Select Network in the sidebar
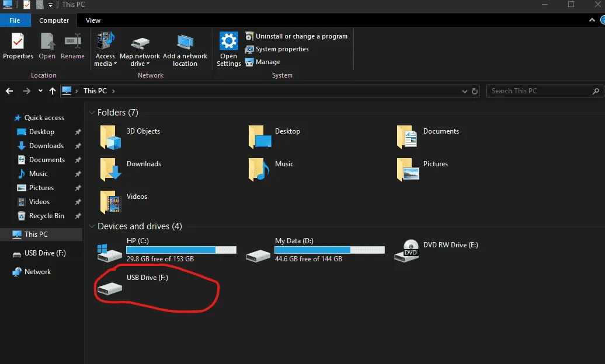The image size is (605, 364). tap(32, 272)
